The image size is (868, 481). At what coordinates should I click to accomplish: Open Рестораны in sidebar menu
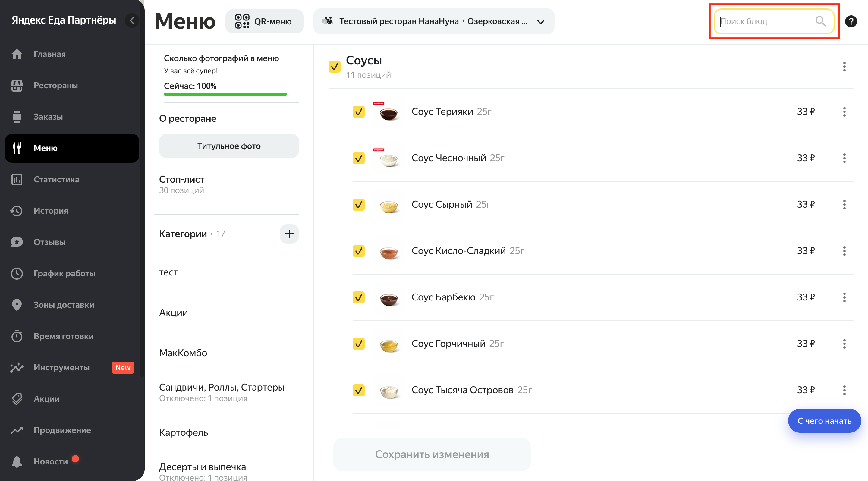point(72,85)
